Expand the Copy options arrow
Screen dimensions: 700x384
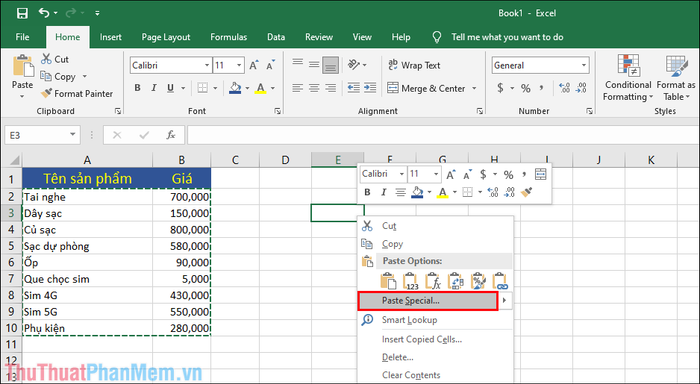[85, 77]
